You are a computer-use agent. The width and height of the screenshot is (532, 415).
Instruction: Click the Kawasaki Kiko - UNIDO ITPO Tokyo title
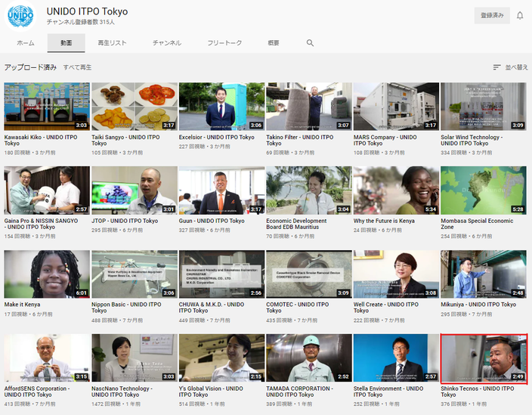coord(41,140)
